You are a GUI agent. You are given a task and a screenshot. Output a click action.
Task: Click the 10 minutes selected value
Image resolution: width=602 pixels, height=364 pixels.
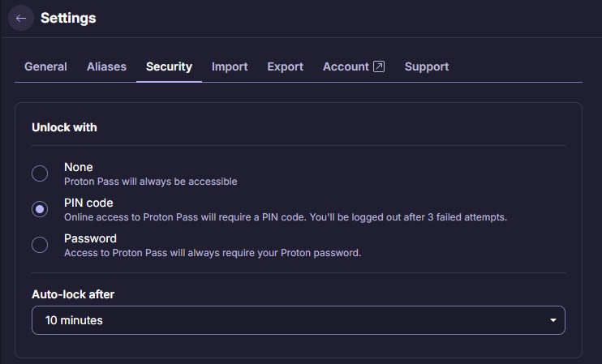point(74,320)
